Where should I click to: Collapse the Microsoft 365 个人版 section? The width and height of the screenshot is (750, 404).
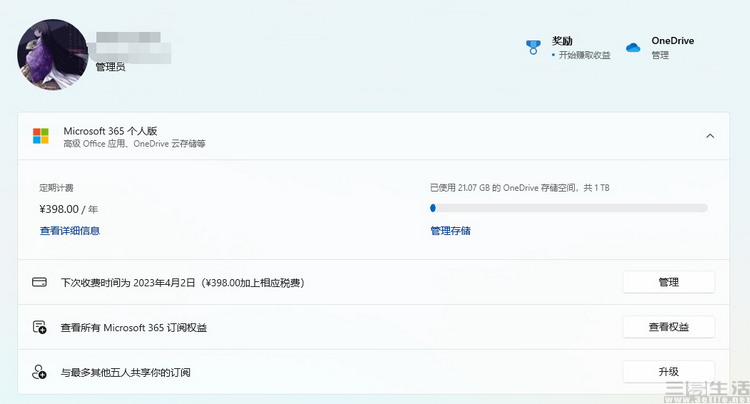click(710, 136)
